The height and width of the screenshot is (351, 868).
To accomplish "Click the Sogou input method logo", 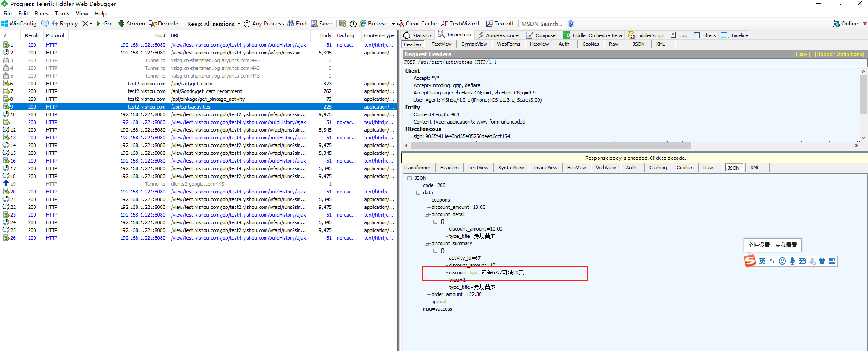I will click(750, 261).
